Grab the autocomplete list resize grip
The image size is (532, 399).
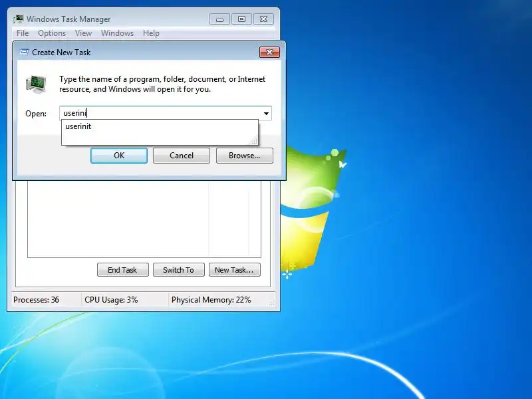click(254, 141)
